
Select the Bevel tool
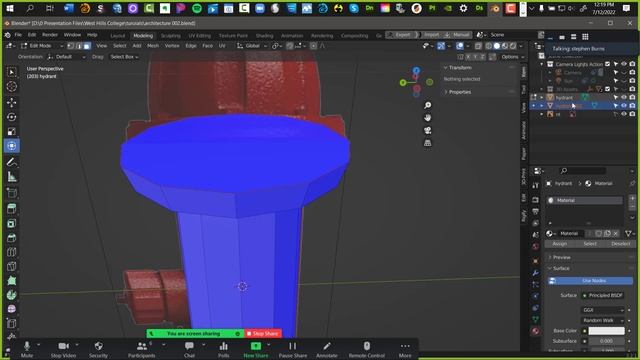point(12,238)
